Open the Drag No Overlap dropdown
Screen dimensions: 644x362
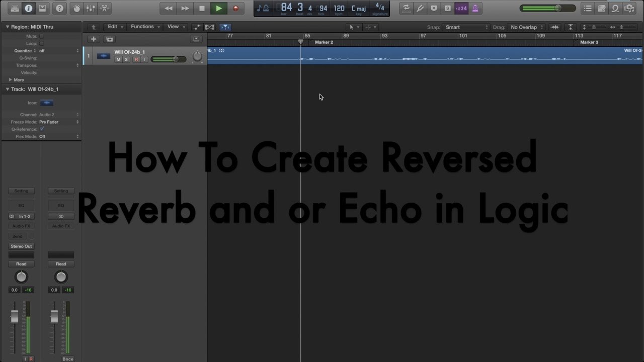pyautogui.click(x=527, y=27)
